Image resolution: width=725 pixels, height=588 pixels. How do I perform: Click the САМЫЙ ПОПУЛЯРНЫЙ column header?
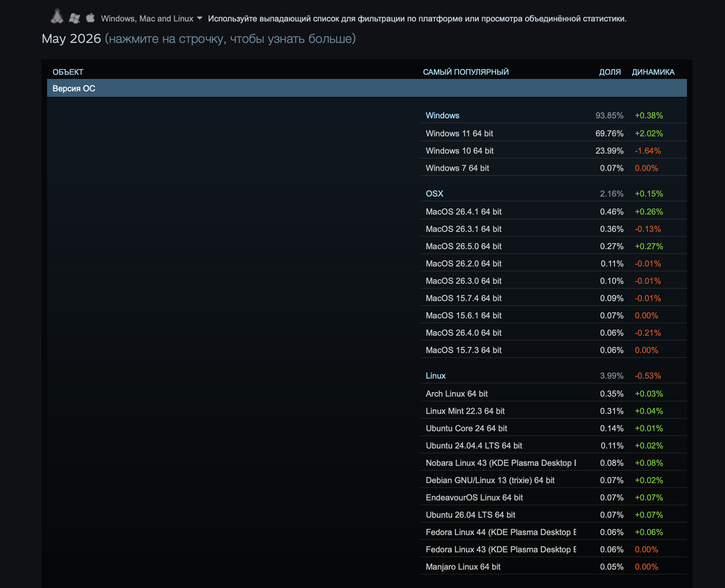tap(466, 72)
